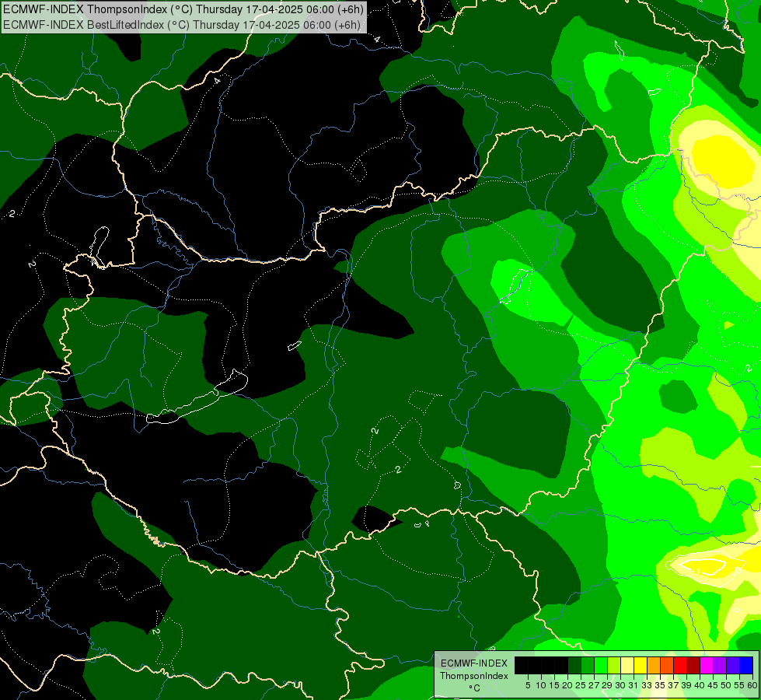The height and width of the screenshot is (700, 761).
Task: Click the BestLiftedIndex title line at top
Action: pyautogui.click(x=182, y=25)
